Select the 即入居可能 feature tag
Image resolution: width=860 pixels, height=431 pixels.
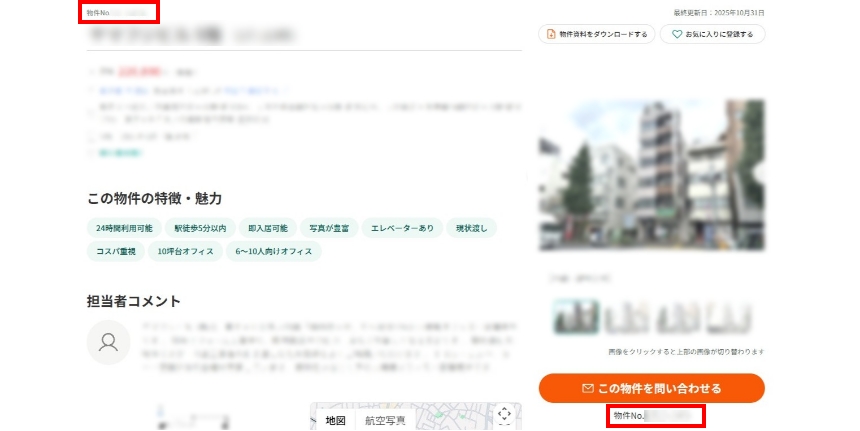pyautogui.click(x=267, y=228)
